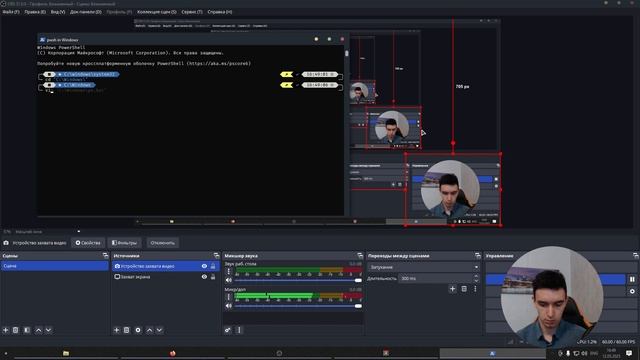The width and height of the screenshot is (640, 360).
Task: Open the red browser icon on taskbar
Action: pyautogui.click(x=173, y=353)
